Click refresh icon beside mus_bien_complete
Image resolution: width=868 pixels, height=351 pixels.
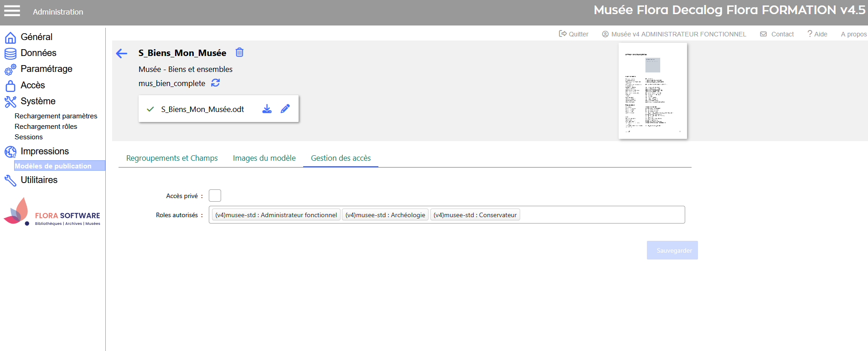point(216,83)
